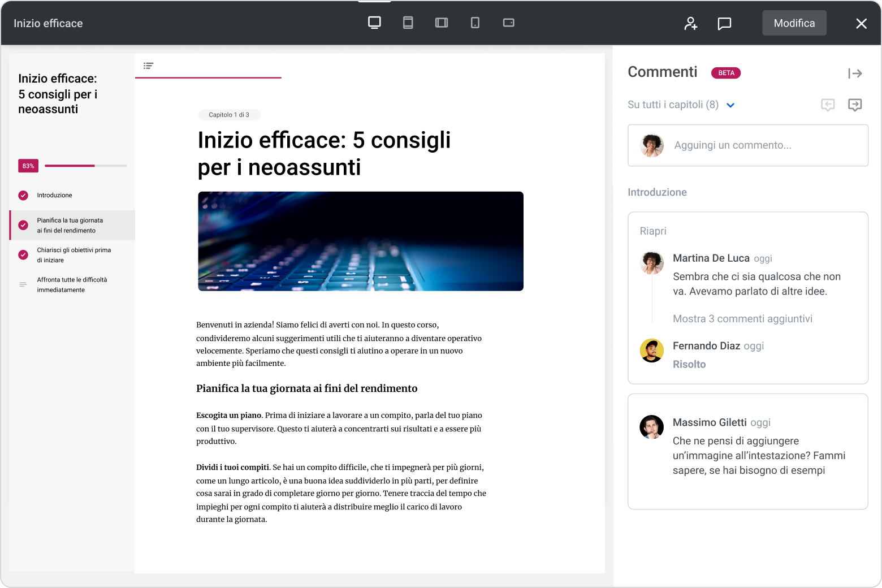Select the desktop preview mode
The width and height of the screenshot is (882, 588).
(x=374, y=23)
